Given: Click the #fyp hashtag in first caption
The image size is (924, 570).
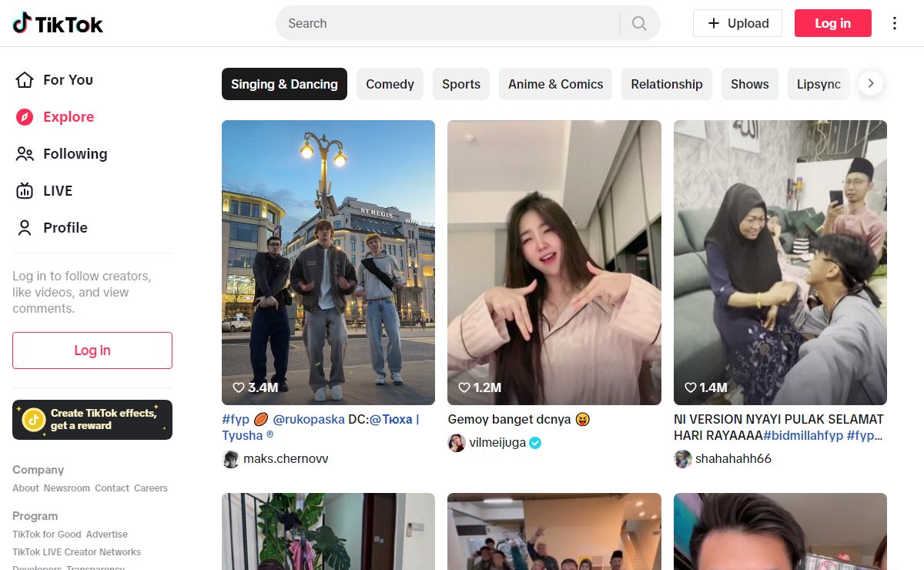Looking at the screenshot, I should point(236,420).
